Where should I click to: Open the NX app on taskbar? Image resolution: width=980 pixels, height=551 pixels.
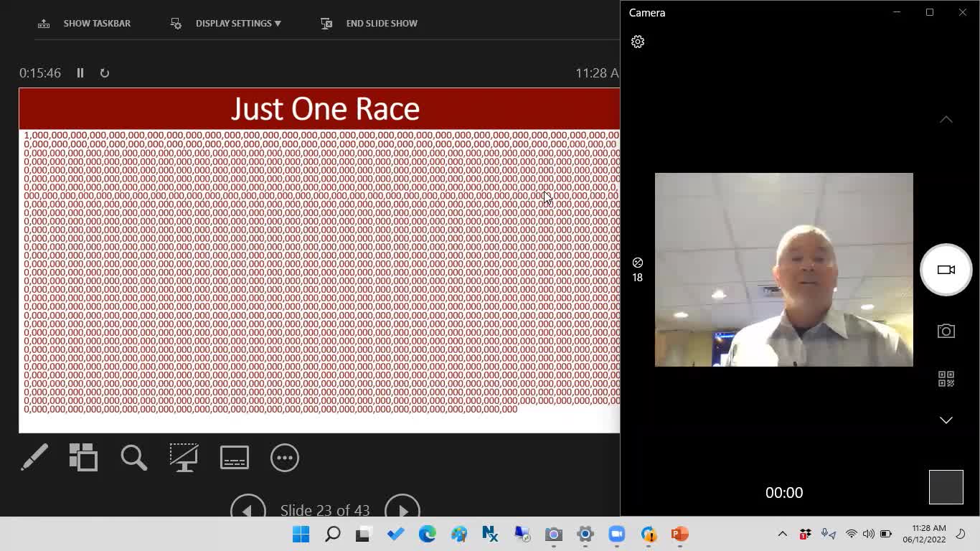tap(490, 534)
